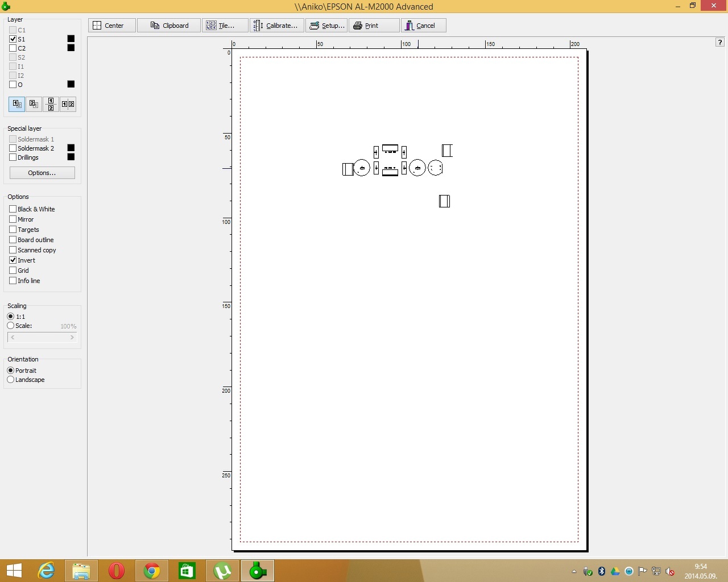This screenshot has width=728, height=582.
Task: Open the Windows Start button
Action: 14,571
